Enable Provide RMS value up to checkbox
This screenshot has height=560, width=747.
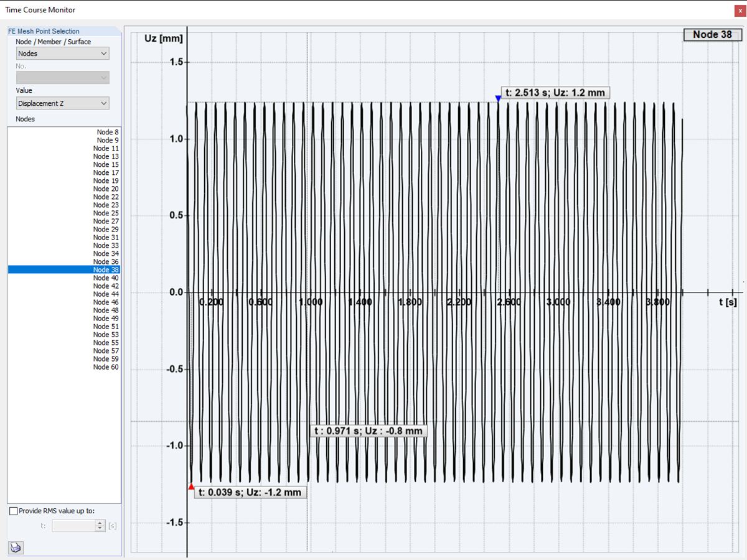[14, 511]
